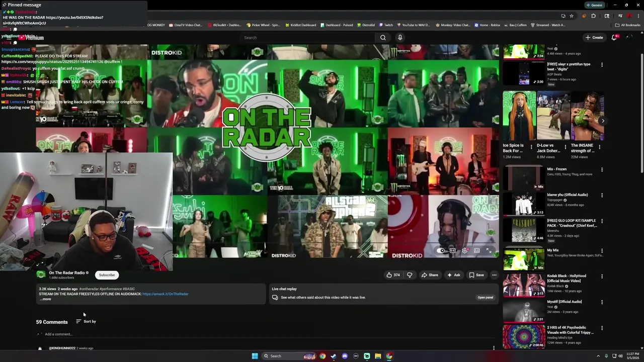Click the Create button
This screenshot has width=644, height=362.
point(594,38)
